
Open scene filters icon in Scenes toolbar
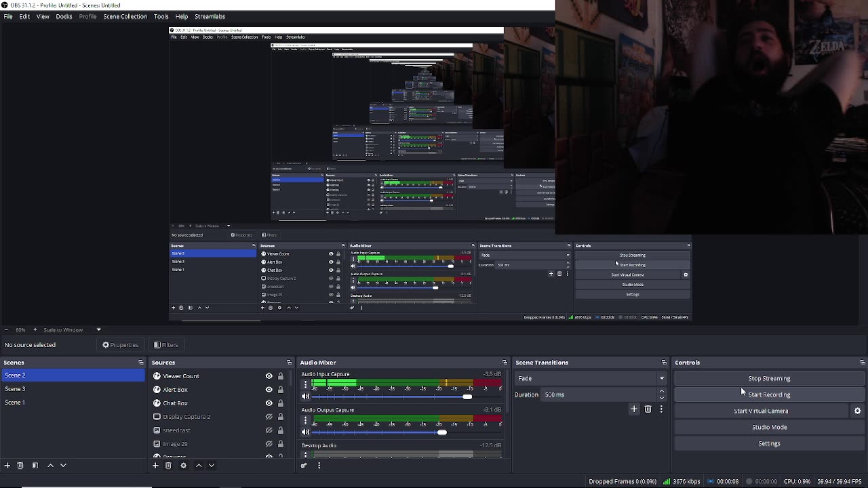pyautogui.click(x=35, y=466)
